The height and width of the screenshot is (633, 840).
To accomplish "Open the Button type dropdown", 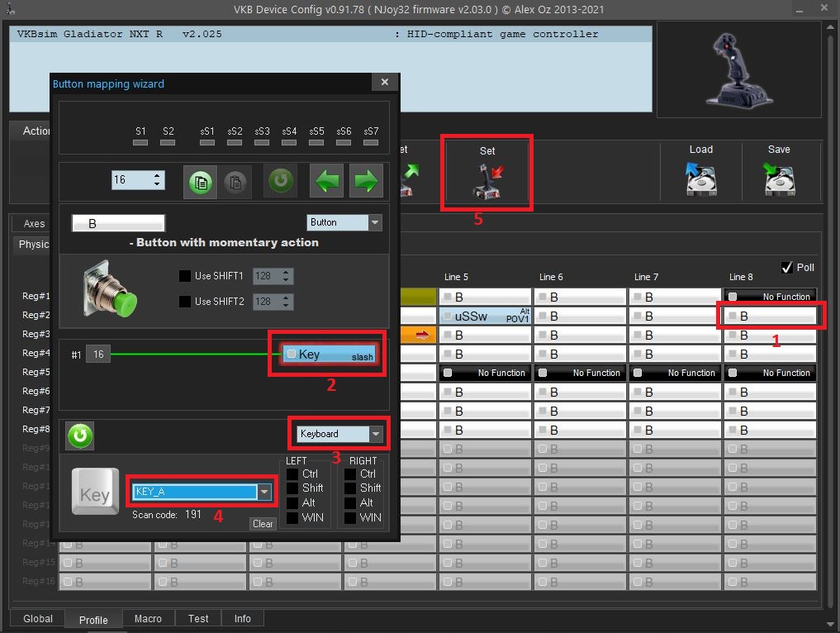I will coord(344,222).
